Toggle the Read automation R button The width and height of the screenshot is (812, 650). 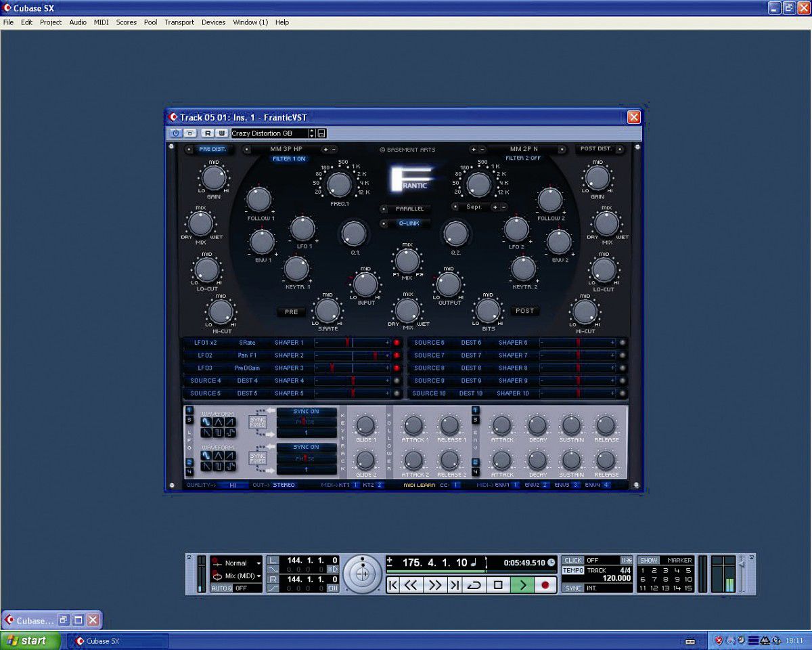pos(208,133)
